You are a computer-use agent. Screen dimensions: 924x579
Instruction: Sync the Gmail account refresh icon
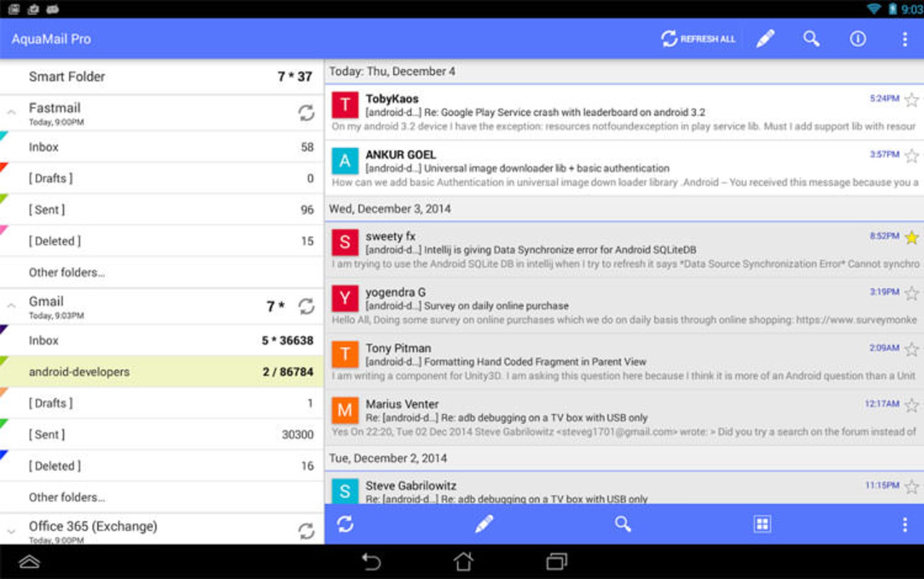pos(306,306)
